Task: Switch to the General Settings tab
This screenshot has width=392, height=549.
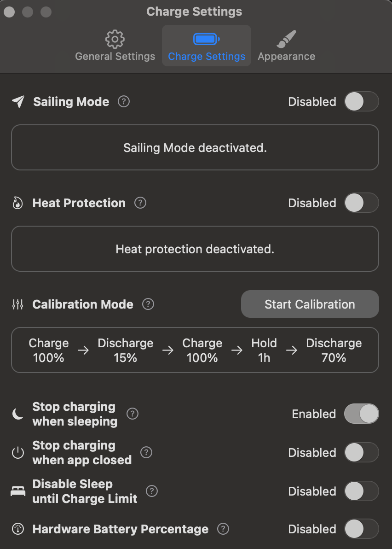Action: tap(115, 46)
